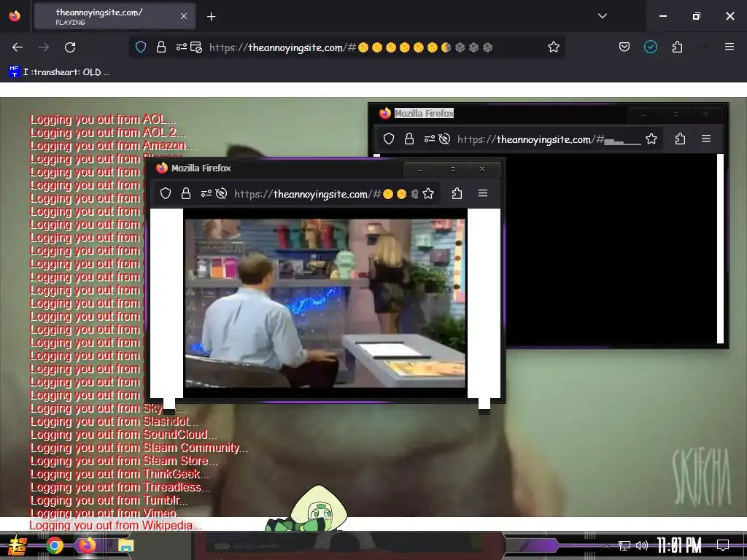The width and height of the screenshot is (747, 560).
Task: Bookmark page with star in main window
Action: click(x=553, y=47)
